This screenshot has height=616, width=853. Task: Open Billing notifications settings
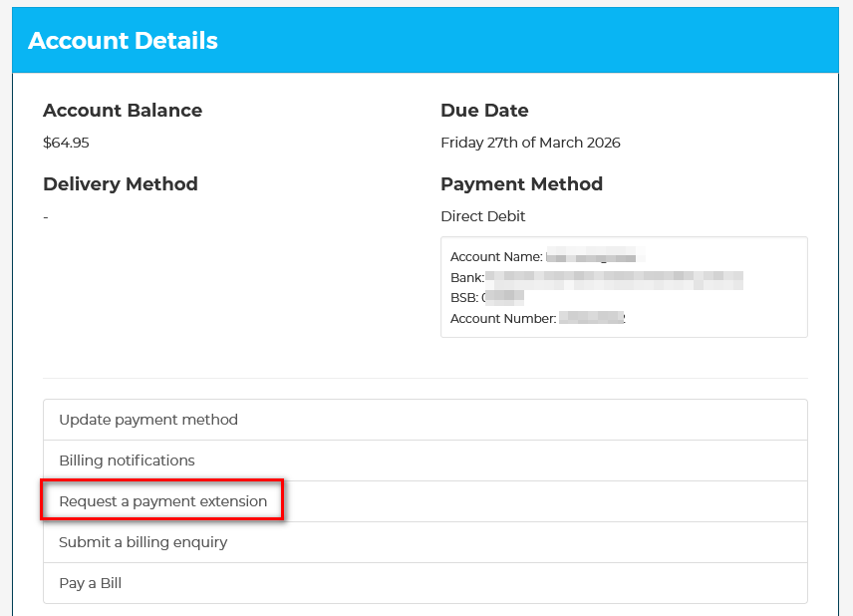[x=127, y=461]
